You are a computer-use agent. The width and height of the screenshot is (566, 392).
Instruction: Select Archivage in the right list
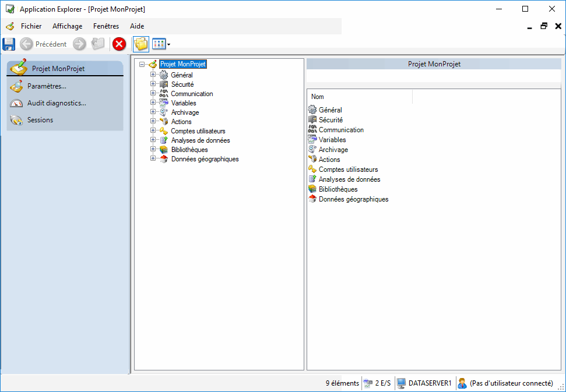(333, 149)
